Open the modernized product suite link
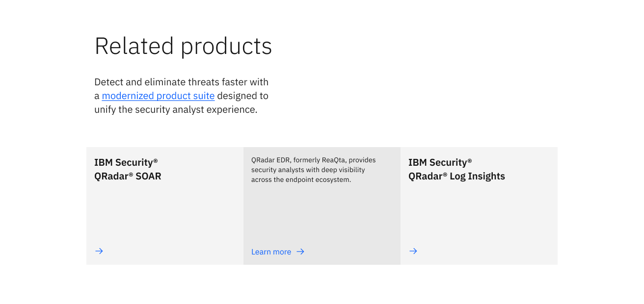Viewport: 644px width, 304px height. click(x=158, y=96)
